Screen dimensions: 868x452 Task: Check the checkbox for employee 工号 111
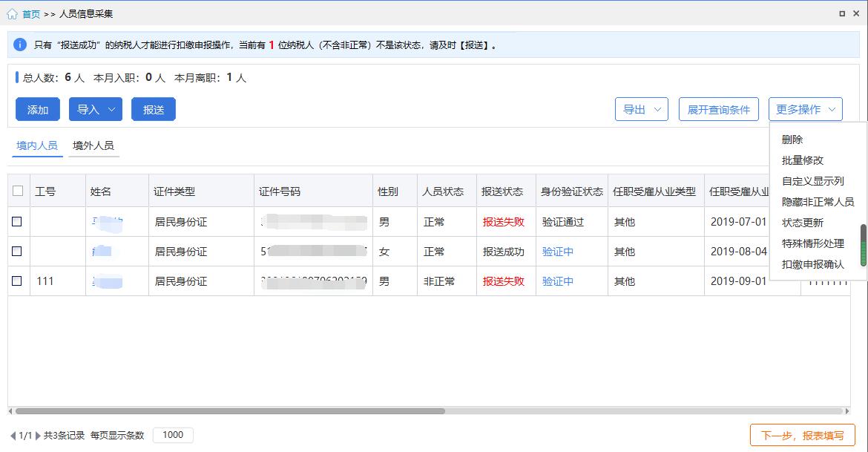(18, 281)
